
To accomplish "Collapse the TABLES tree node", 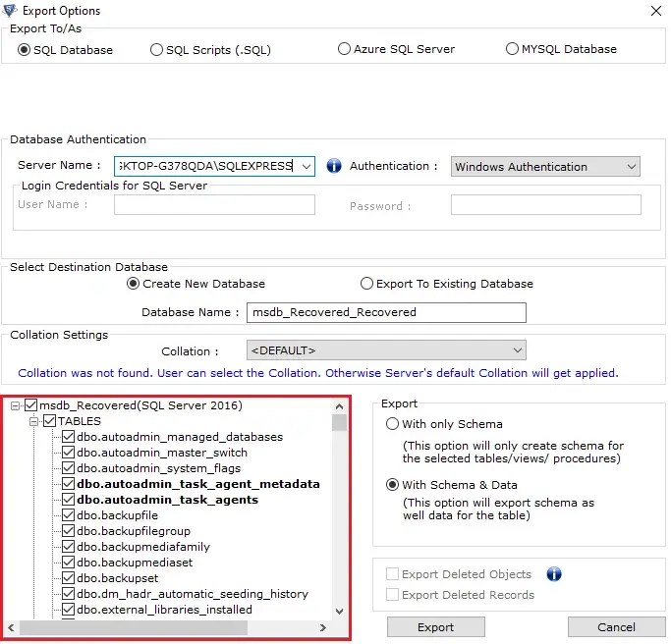I will 33,421.
